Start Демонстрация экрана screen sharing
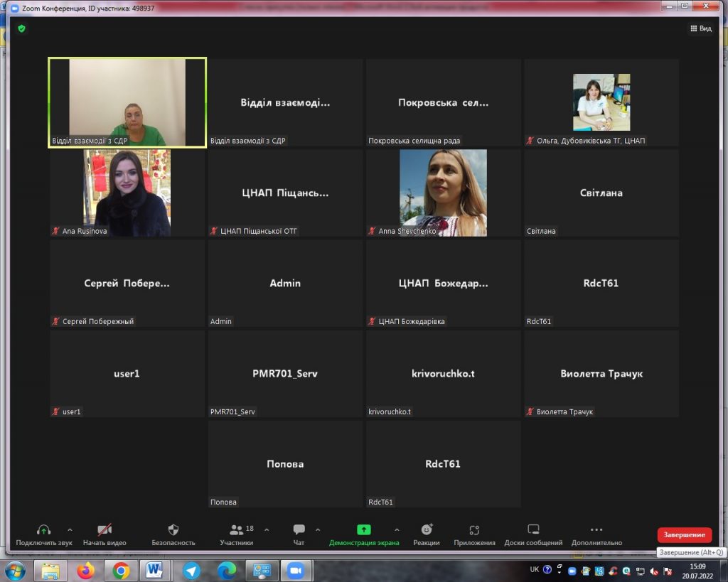 click(363, 530)
